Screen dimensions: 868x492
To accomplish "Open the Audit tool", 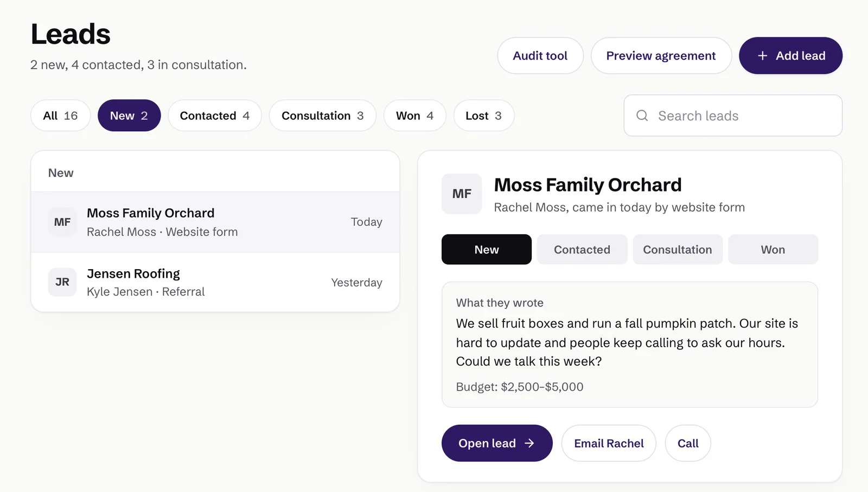I will 540,56.
